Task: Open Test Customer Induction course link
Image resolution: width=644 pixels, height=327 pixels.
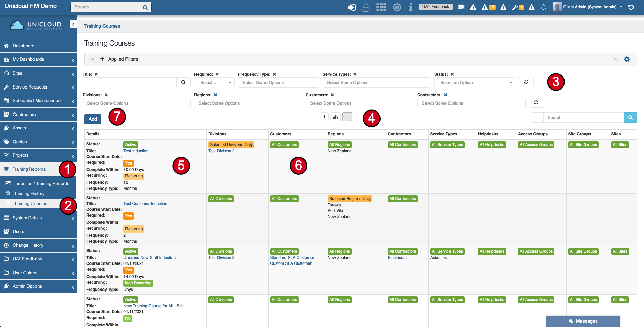Action: pyautogui.click(x=145, y=204)
